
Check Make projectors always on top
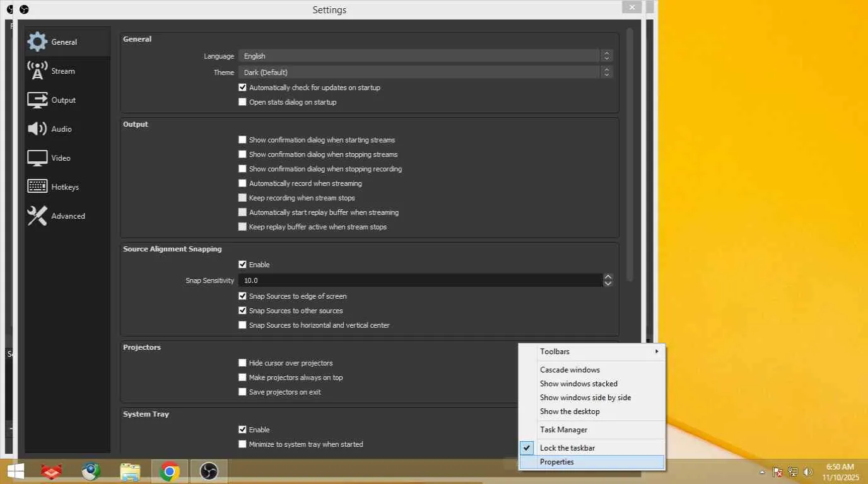242,377
